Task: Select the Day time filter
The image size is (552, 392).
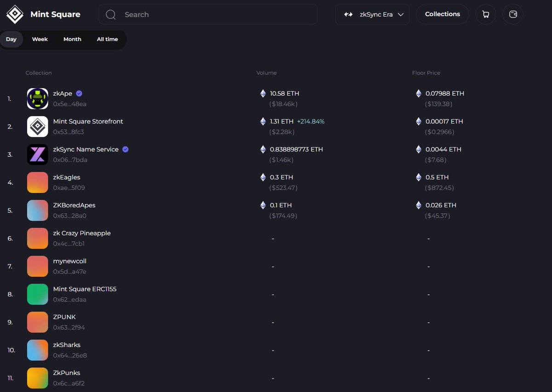Action: point(11,40)
